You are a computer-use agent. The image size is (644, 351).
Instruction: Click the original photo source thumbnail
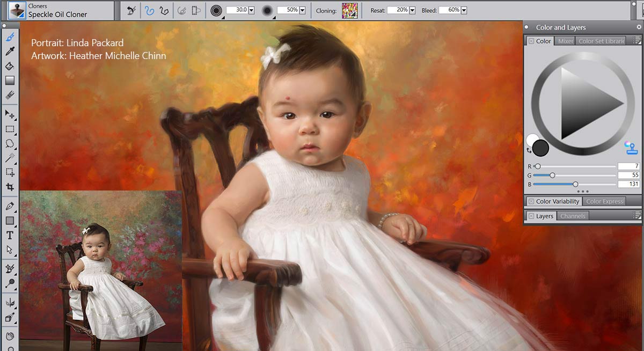[101, 270]
